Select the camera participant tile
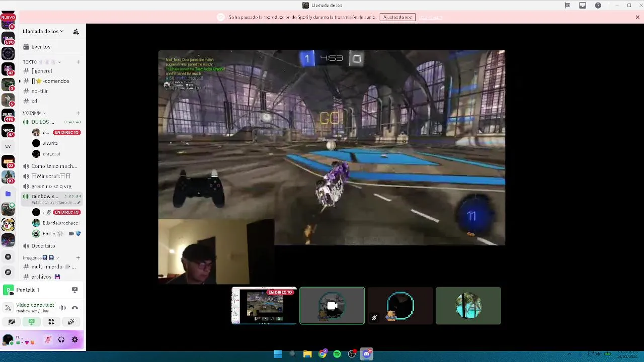644x362 pixels. coord(332,306)
